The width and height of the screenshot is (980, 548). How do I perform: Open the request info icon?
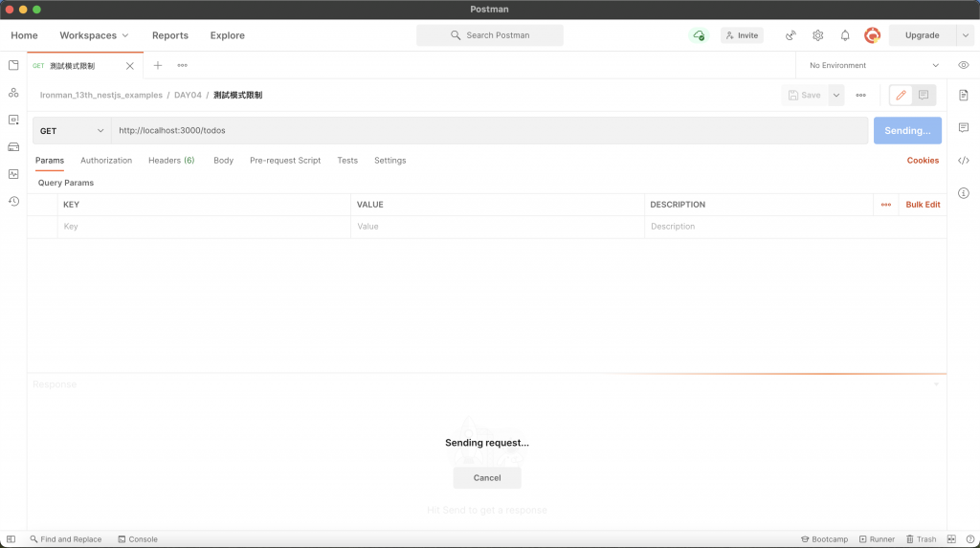(963, 193)
